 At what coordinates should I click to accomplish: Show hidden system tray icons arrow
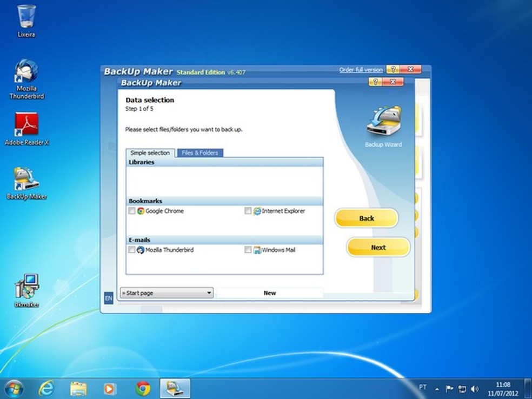pyautogui.click(x=437, y=389)
